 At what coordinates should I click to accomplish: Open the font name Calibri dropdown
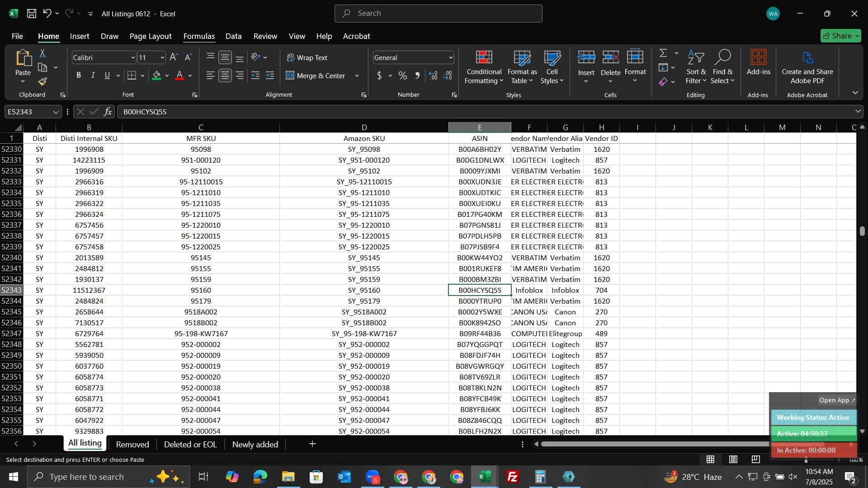pos(133,58)
